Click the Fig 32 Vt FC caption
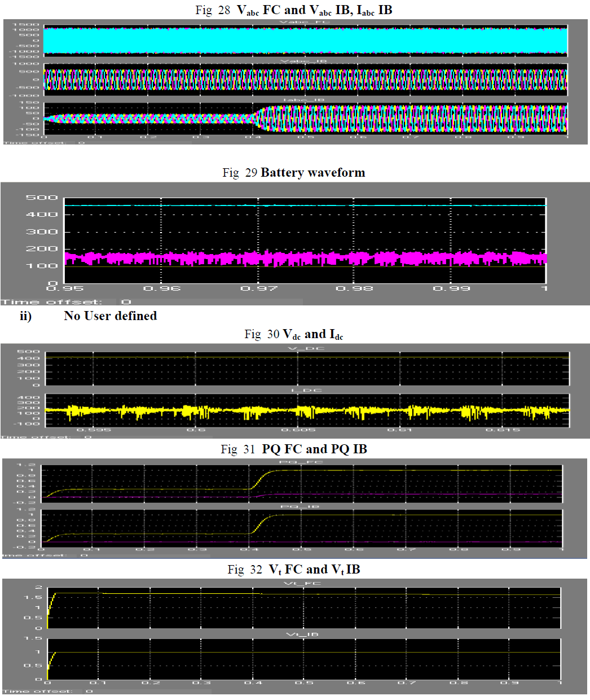 tap(293, 570)
